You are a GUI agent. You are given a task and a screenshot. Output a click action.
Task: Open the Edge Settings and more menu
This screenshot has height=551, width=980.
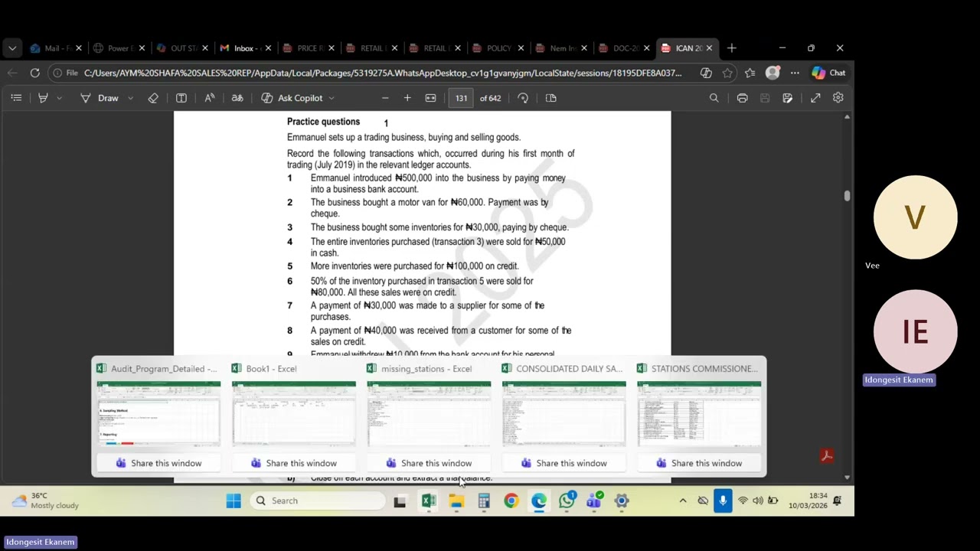tap(795, 73)
